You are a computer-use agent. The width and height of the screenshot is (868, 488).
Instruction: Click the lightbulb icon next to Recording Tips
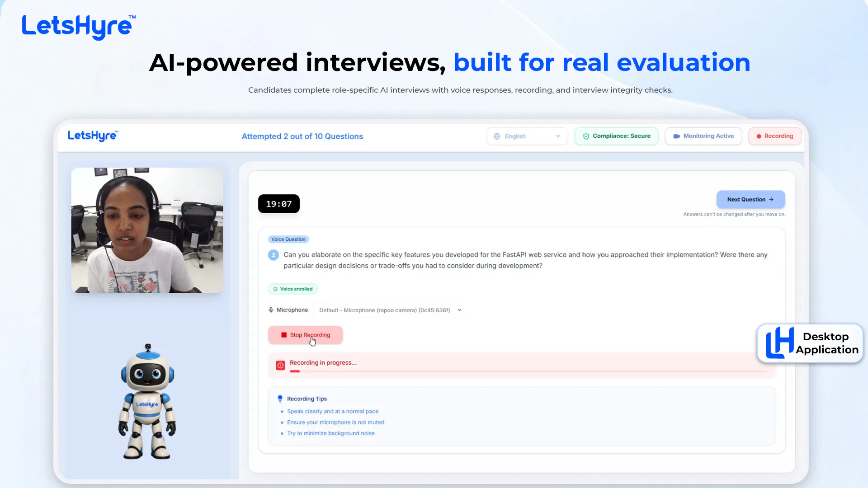click(280, 399)
